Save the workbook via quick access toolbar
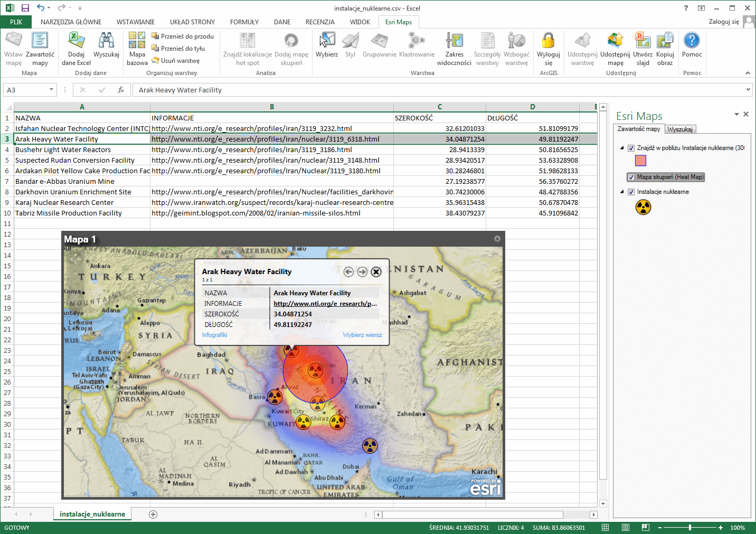 (x=25, y=8)
